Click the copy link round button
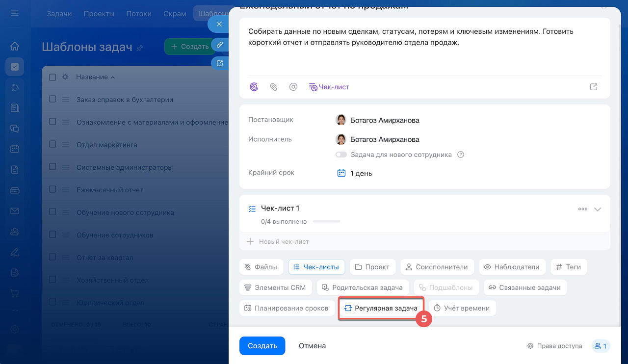The height and width of the screenshot is (364, 628). pyautogui.click(x=219, y=45)
